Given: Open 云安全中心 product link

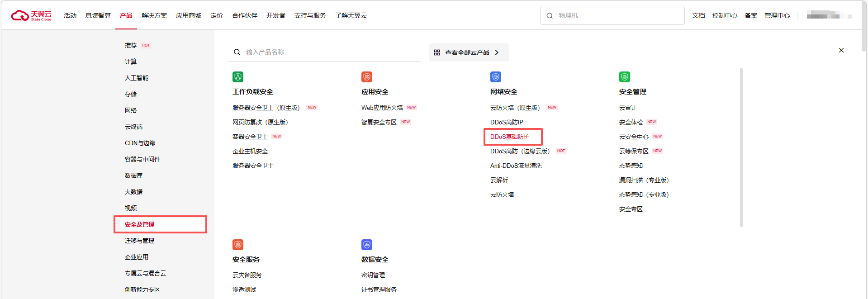Looking at the screenshot, I should click(634, 137).
